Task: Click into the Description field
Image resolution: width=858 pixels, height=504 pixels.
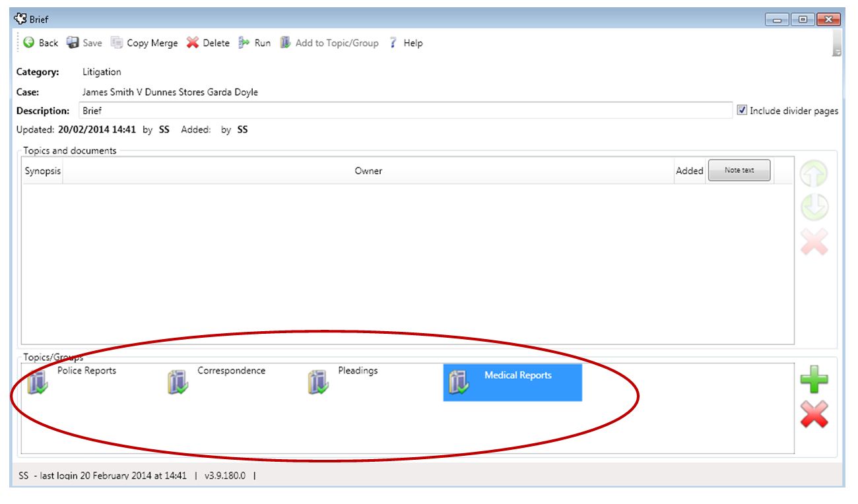Action: click(405, 111)
